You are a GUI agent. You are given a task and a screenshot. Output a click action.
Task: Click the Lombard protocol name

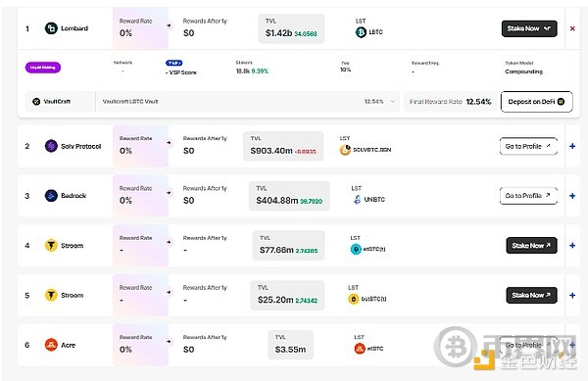74,28
